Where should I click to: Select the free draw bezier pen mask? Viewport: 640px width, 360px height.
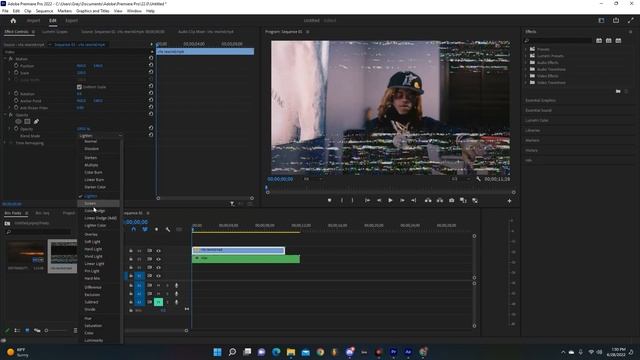tap(36, 122)
